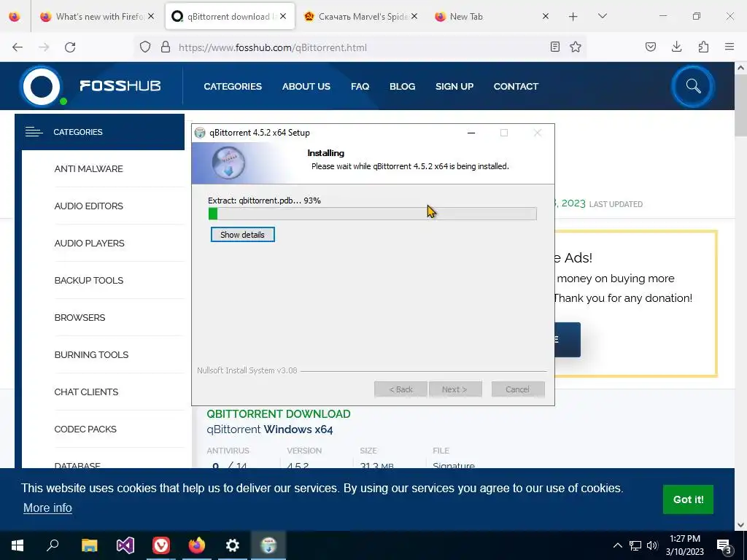Click the qBittorrent Setup title bar icon
Screen dimensions: 747x560
(x=200, y=133)
